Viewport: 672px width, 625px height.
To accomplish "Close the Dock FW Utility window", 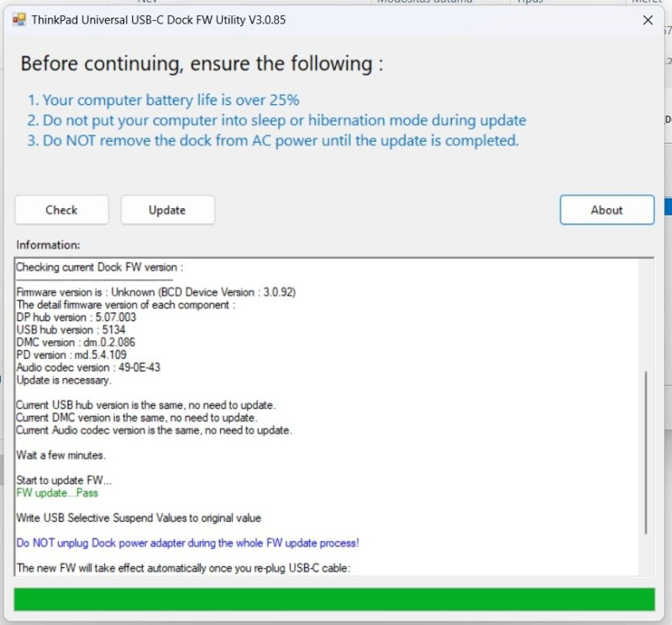I will coord(648,20).
